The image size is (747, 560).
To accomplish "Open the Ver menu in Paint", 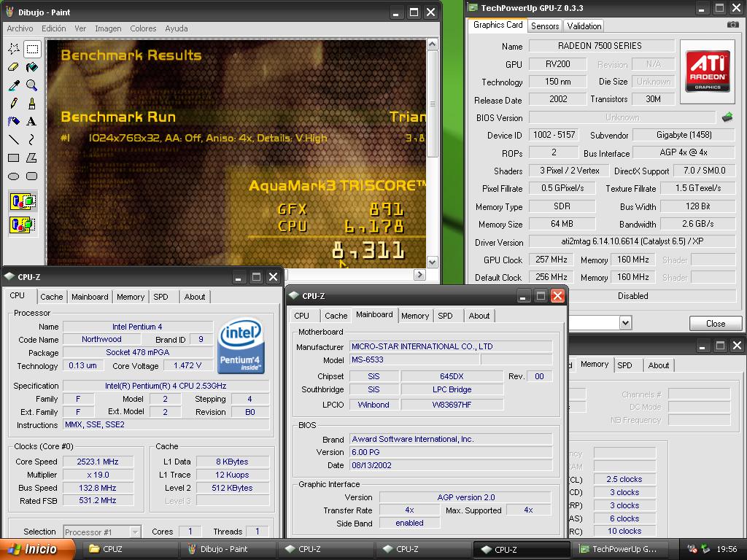I will [x=80, y=28].
